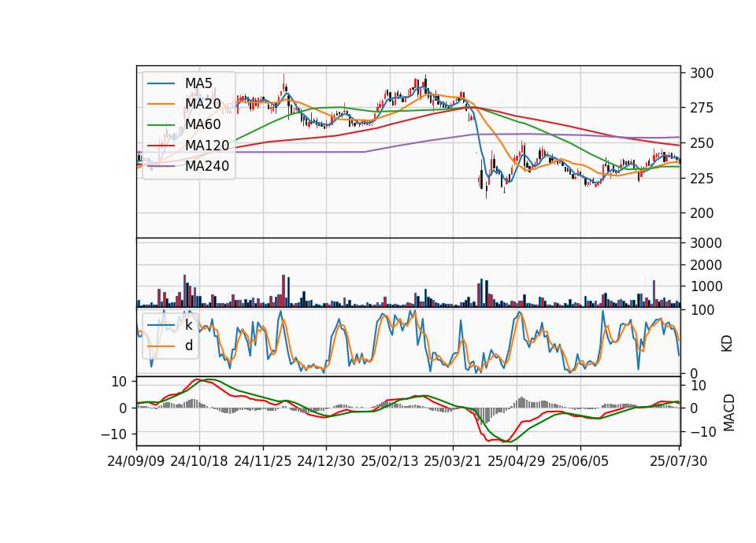Click the left MACD axis -10 label
The width and height of the screenshot is (756, 543).
113,434
